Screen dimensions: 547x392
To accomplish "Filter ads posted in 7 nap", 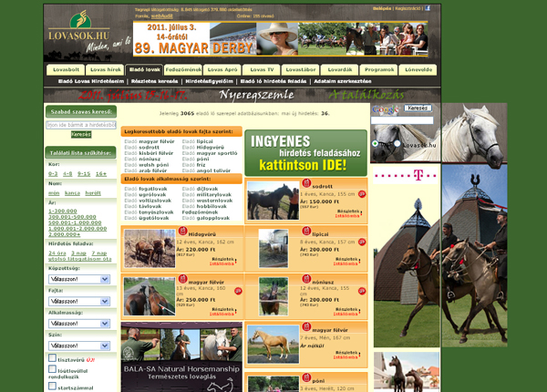I will coord(99,253).
